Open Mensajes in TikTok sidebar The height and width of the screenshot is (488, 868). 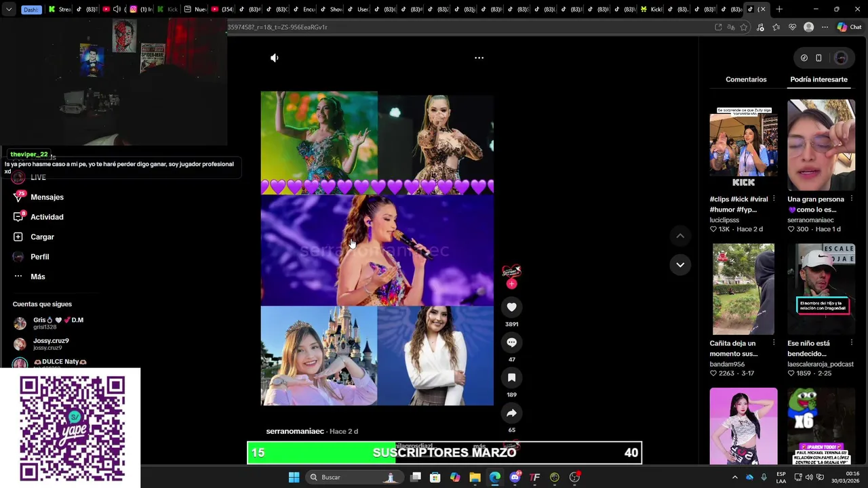(x=47, y=197)
